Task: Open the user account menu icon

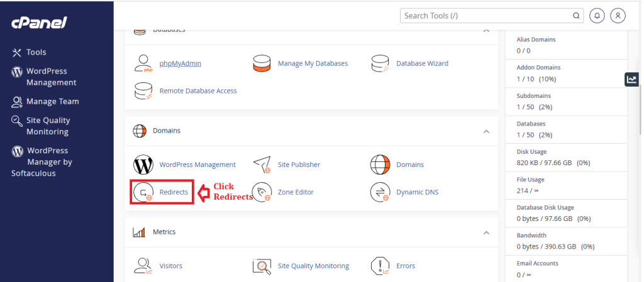Action: point(618,16)
